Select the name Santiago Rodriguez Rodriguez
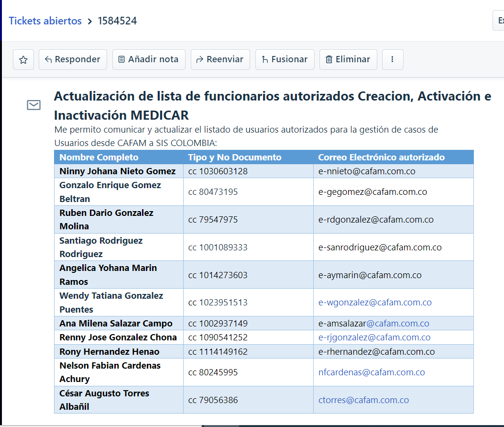Viewport: 504px width, 427px height. (x=101, y=247)
